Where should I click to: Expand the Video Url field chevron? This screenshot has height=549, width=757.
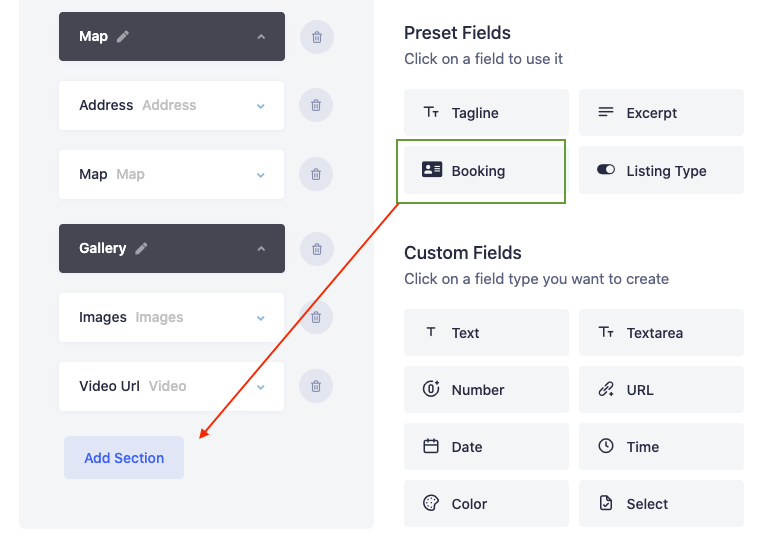pos(261,387)
